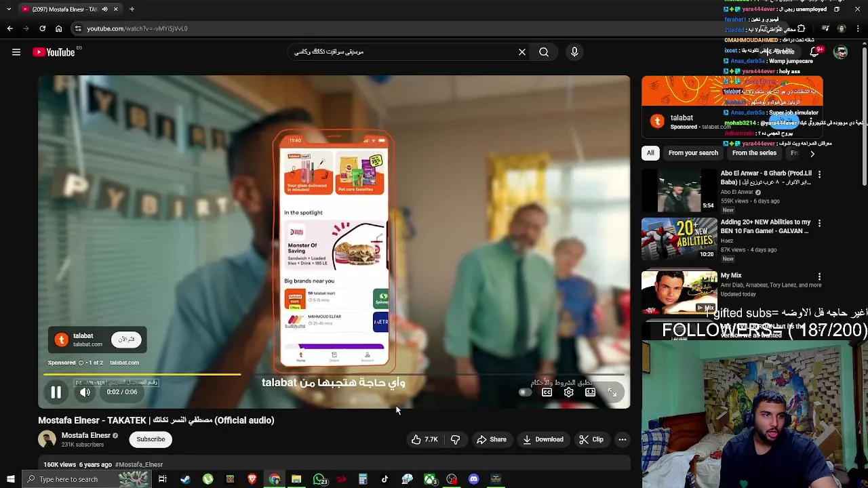
Task: Open File Explorer from the taskbar
Action: coord(296,479)
